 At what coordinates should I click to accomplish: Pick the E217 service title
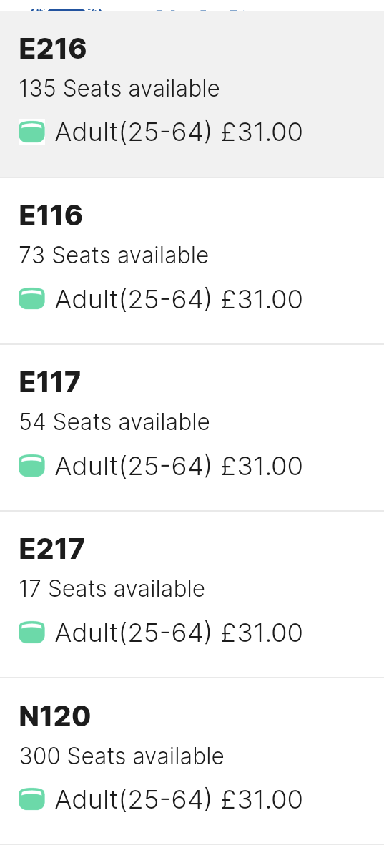(x=52, y=549)
